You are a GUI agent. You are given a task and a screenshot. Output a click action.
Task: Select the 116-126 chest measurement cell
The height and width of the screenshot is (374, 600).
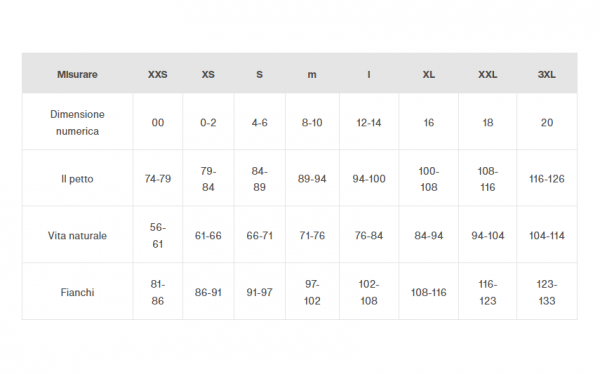(546, 179)
